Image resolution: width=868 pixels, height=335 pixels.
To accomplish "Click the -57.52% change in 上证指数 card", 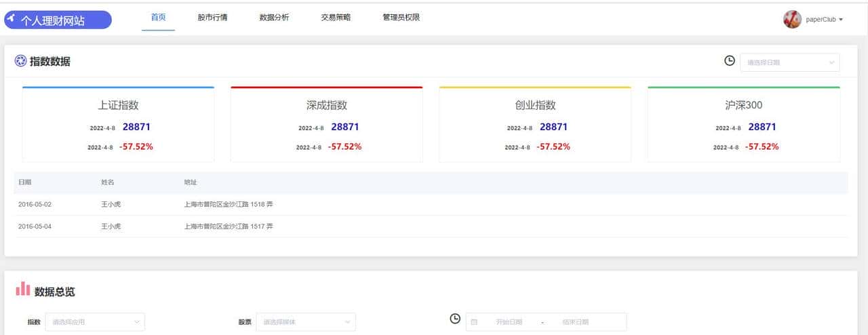I will [x=136, y=146].
